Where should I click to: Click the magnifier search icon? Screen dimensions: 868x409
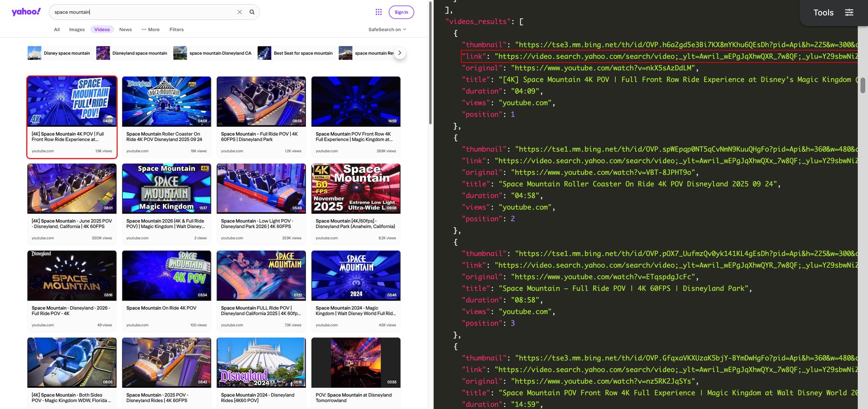(x=252, y=12)
